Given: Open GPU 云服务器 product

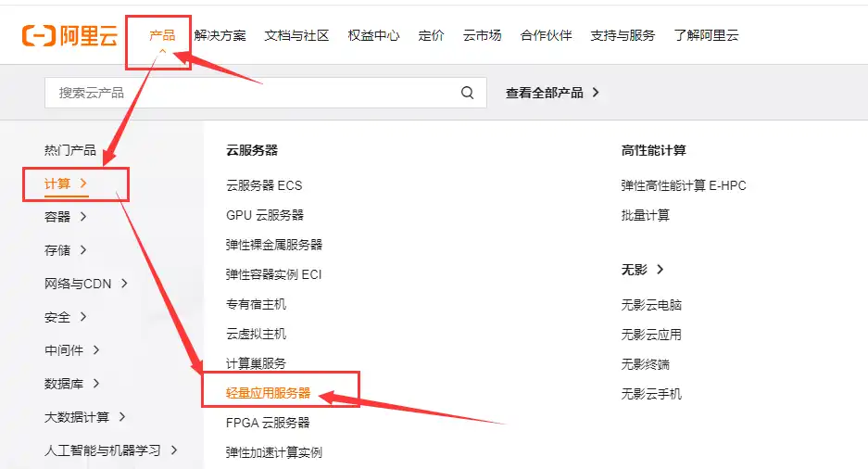Looking at the screenshot, I should (265, 215).
